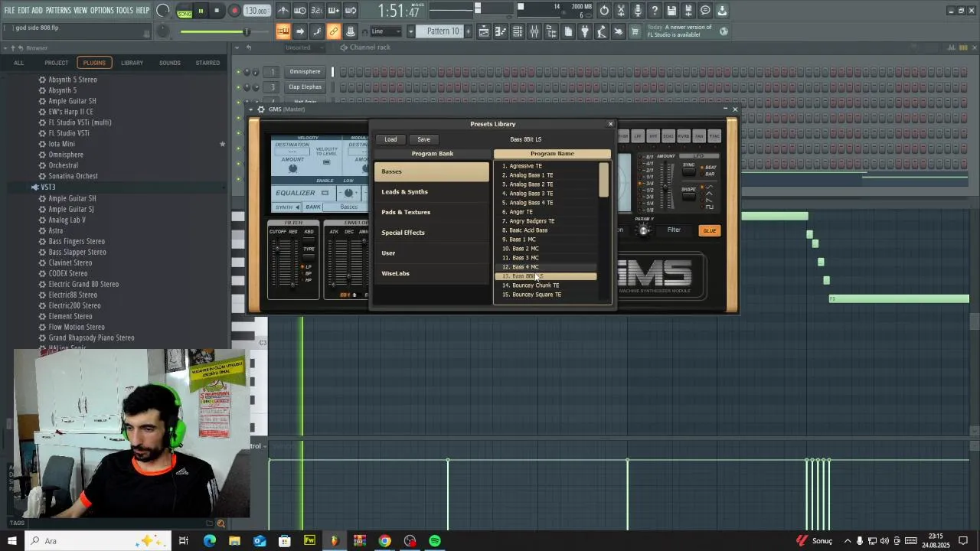The width and height of the screenshot is (980, 551).
Task: Open the channel rack view icon
Action: 518,31
